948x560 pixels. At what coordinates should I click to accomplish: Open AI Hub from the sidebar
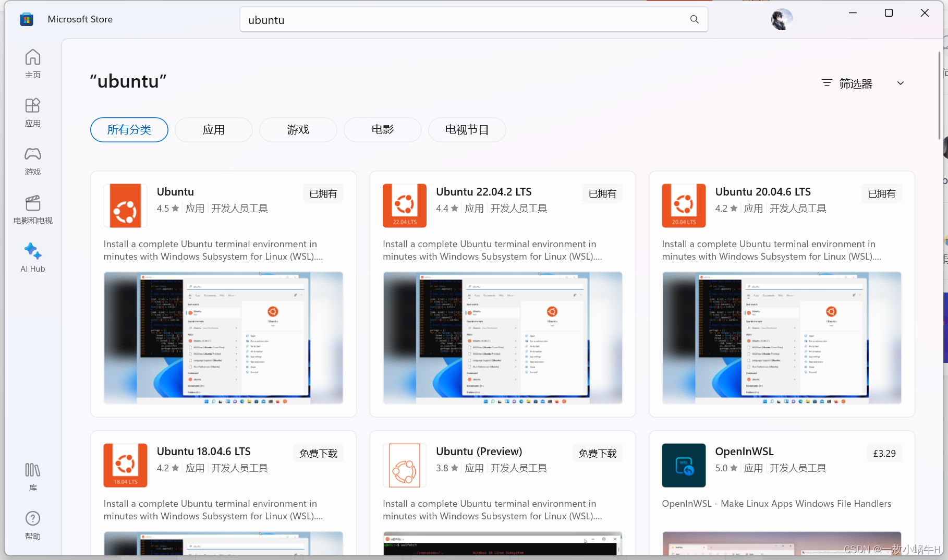coord(33,258)
